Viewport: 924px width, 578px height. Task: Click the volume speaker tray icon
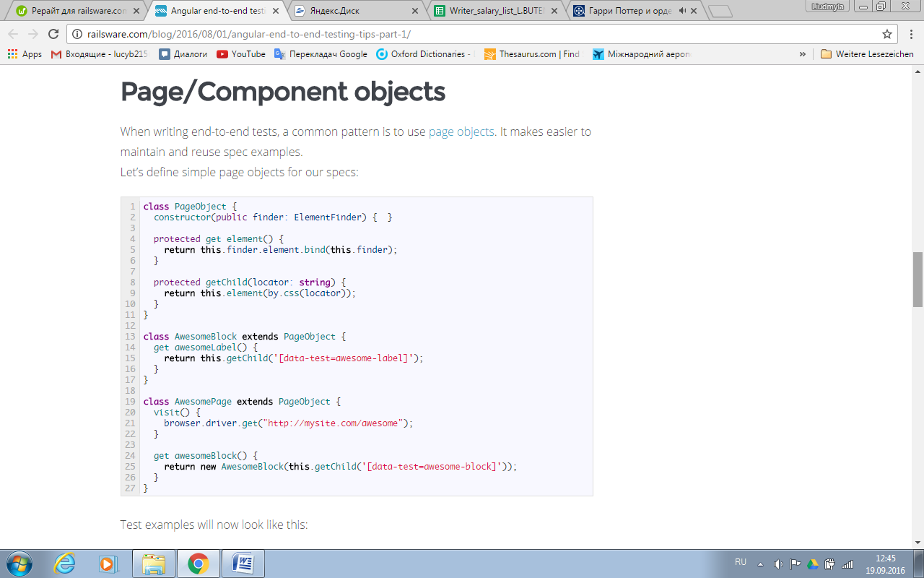[778, 564]
